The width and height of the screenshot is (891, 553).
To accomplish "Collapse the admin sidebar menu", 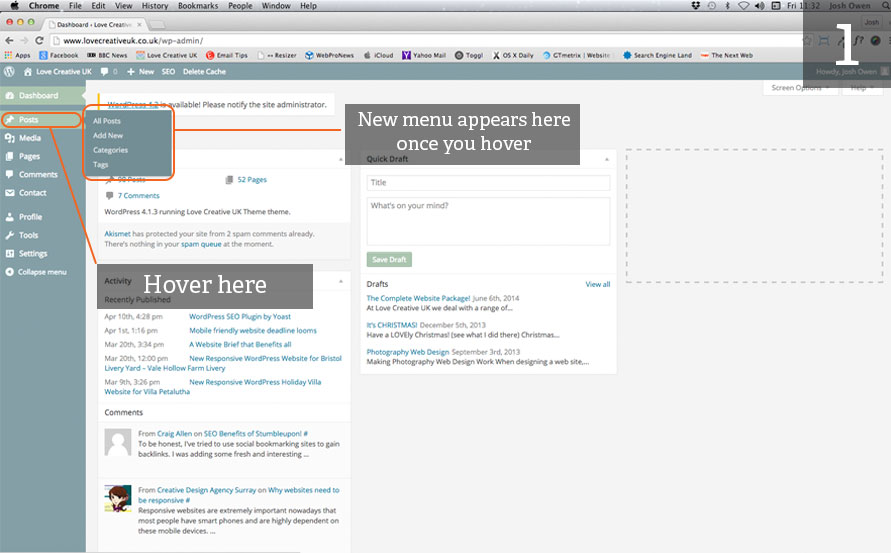I will coord(41,272).
